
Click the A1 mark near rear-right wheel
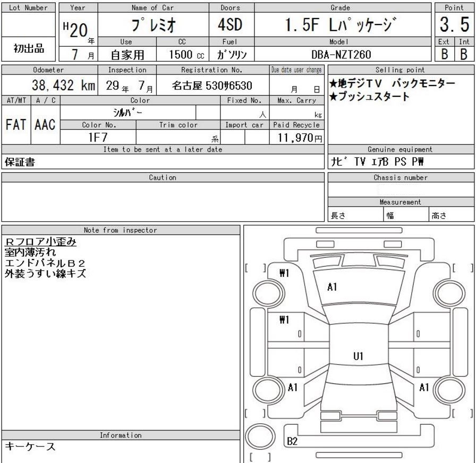pos(424,388)
